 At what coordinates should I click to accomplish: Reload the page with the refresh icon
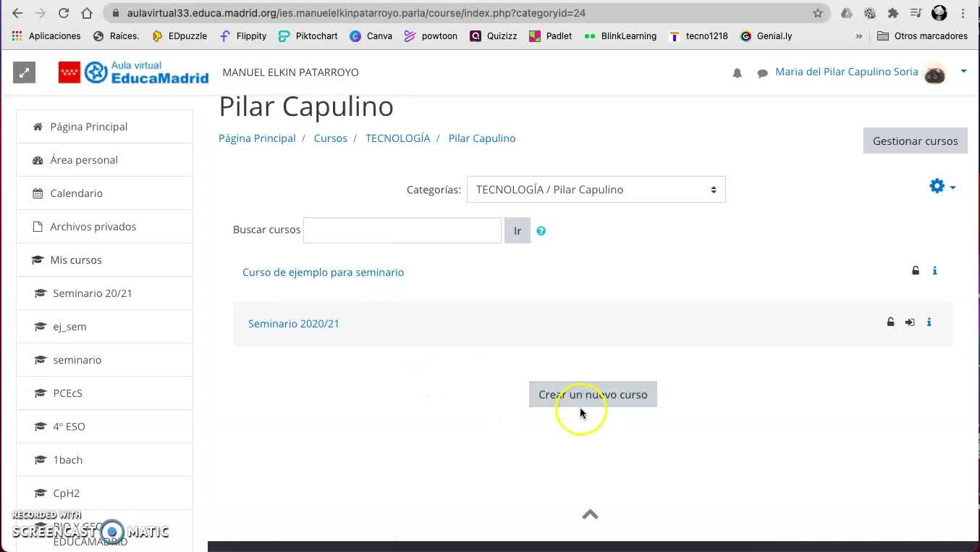click(x=64, y=13)
